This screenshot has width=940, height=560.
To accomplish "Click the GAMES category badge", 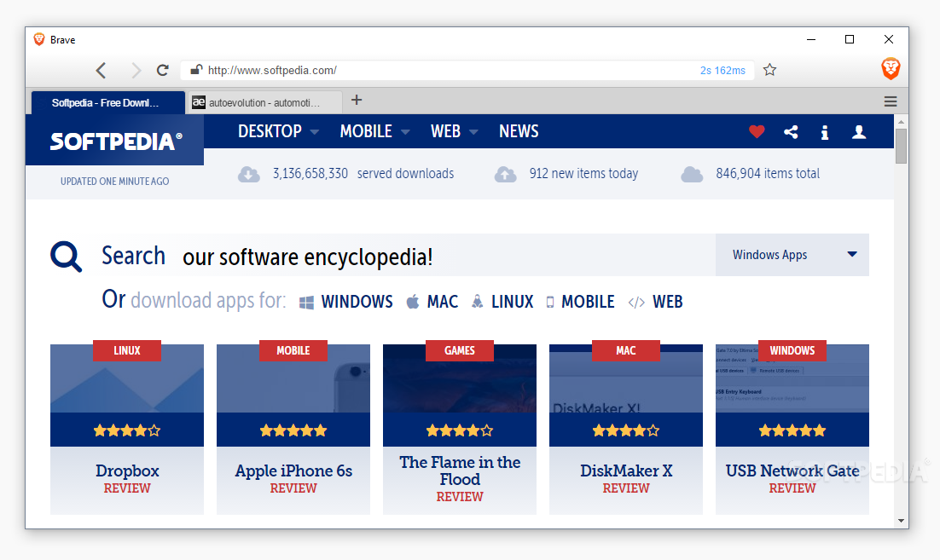I will pyautogui.click(x=460, y=350).
